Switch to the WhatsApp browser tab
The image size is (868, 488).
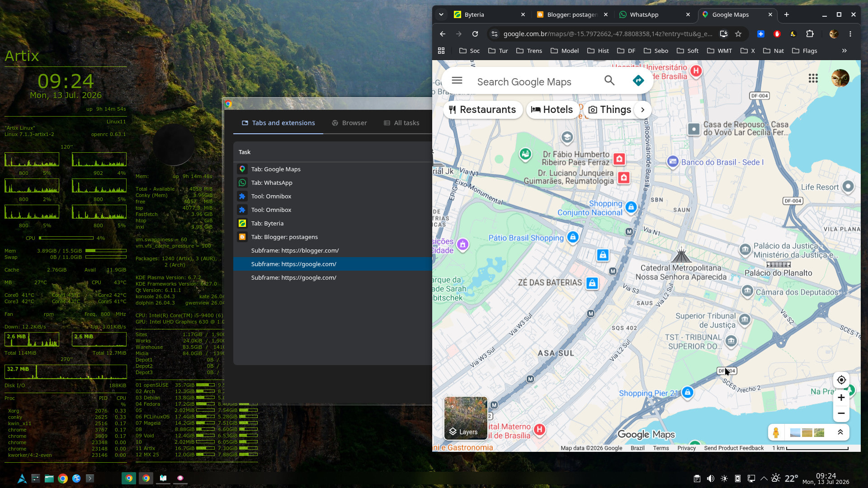coord(655,14)
